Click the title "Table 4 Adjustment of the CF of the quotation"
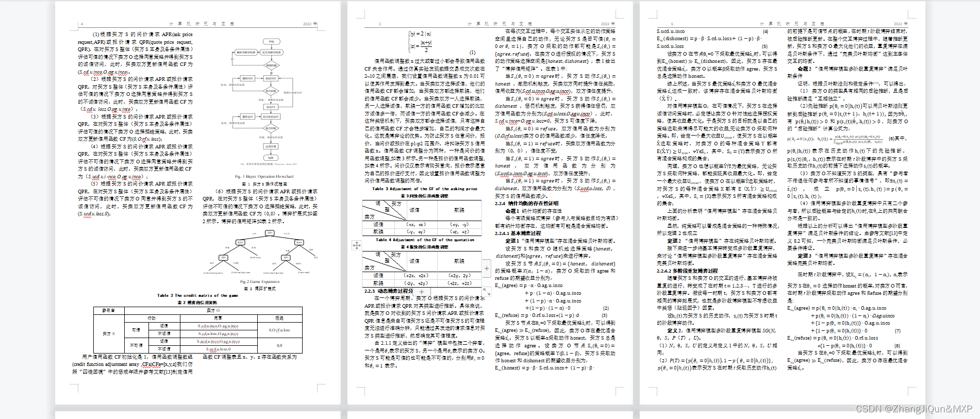This screenshot has height=419, width=980. (425, 240)
